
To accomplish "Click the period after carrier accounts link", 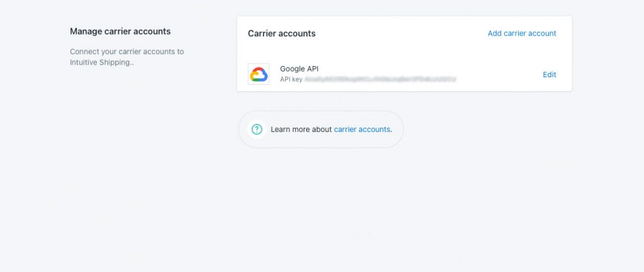I will [x=391, y=129].
